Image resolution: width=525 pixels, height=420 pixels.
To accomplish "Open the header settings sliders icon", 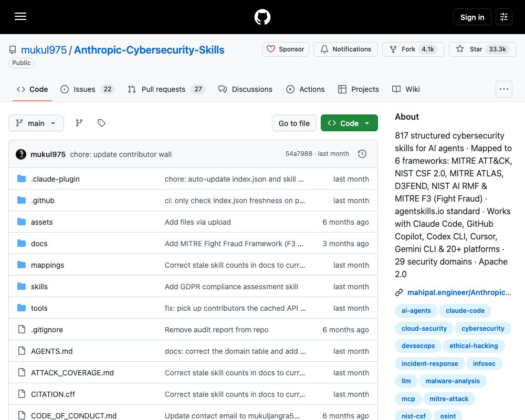I will (504, 17).
